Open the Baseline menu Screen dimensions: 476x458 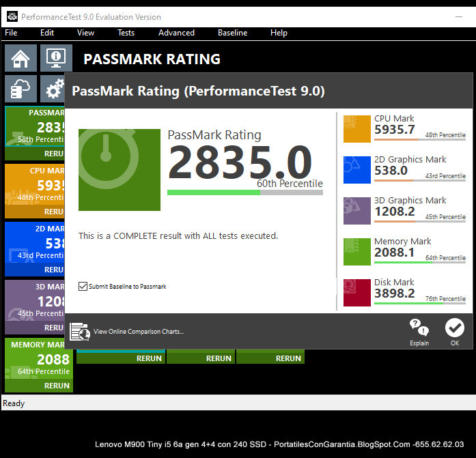pyautogui.click(x=232, y=33)
